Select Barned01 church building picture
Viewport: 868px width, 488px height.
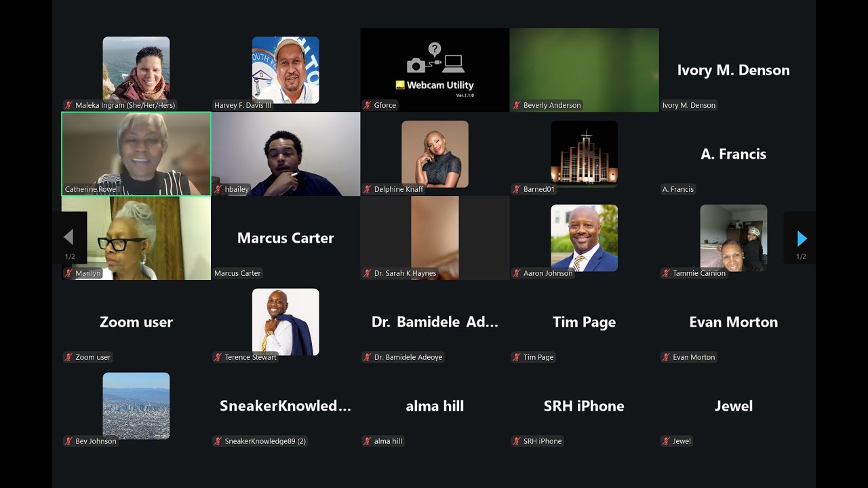tap(584, 154)
